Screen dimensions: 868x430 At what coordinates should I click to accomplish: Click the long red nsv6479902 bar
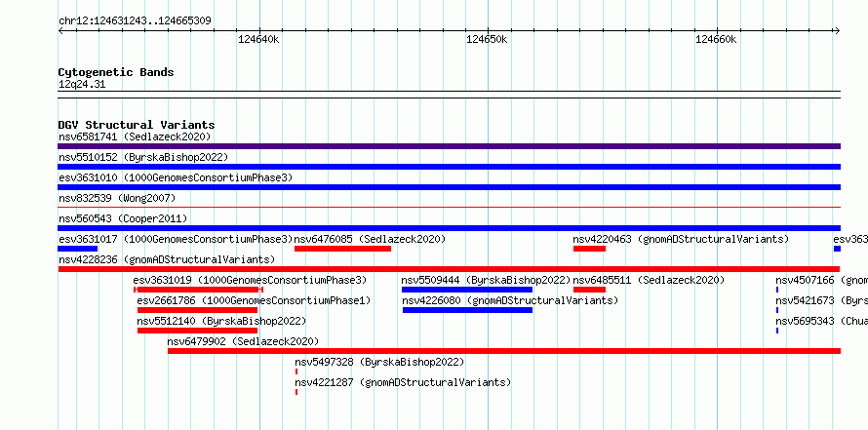click(x=504, y=351)
